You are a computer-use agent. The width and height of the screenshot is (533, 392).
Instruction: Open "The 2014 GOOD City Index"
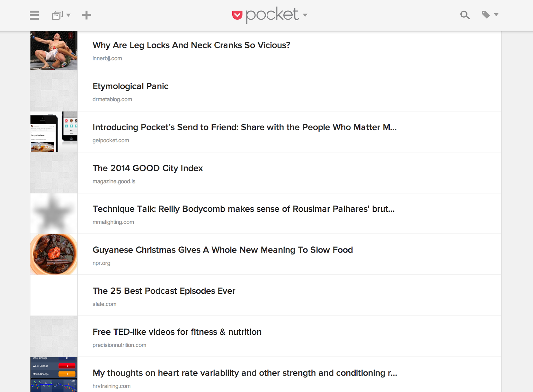pyautogui.click(x=148, y=168)
